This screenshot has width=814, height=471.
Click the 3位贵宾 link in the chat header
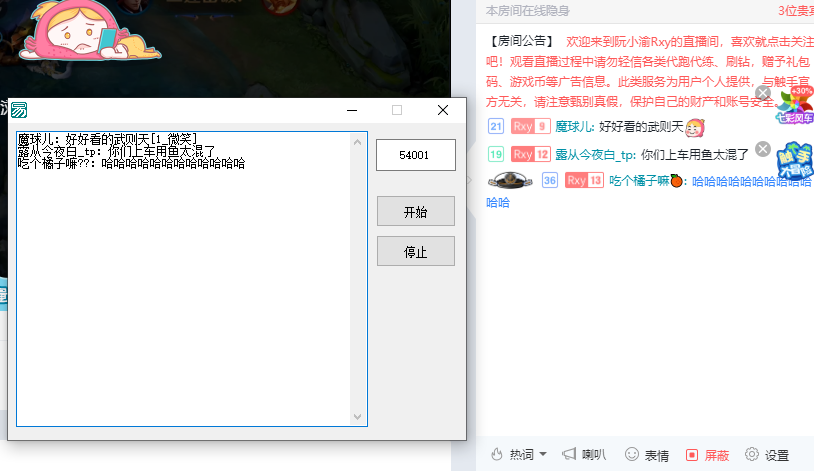click(795, 11)
